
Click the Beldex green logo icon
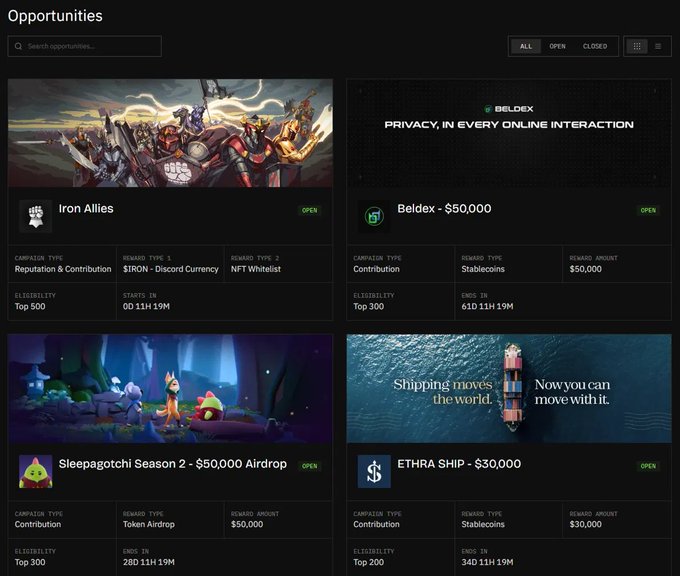pyautogui.click(x=374, y=216)
